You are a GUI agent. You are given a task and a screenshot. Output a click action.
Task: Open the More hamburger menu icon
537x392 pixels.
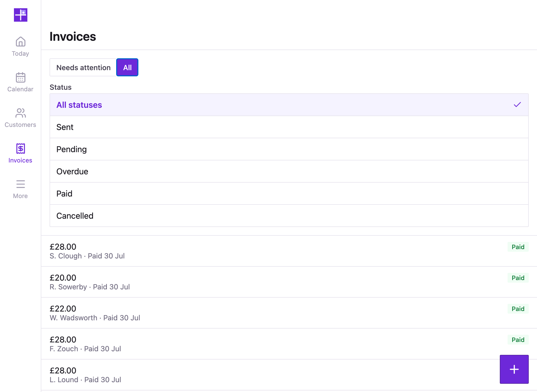pyautogui.click(x=20, y=184)
